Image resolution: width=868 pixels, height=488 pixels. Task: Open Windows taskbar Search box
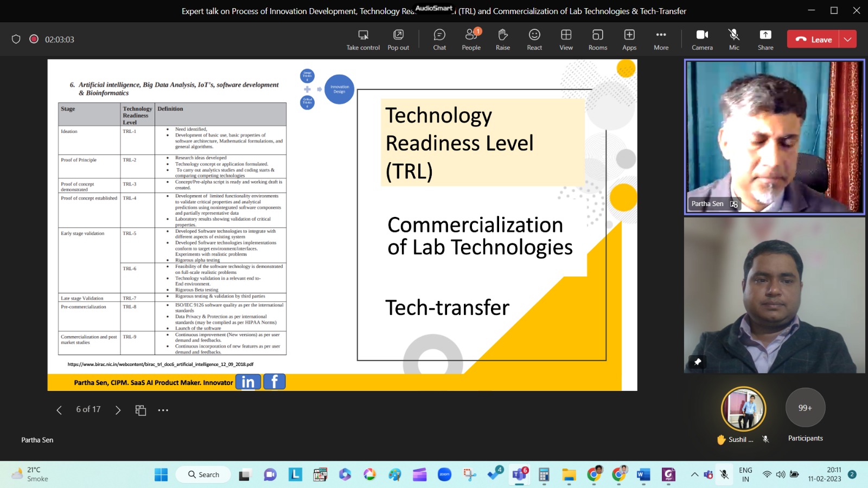(x=203, y=474)
